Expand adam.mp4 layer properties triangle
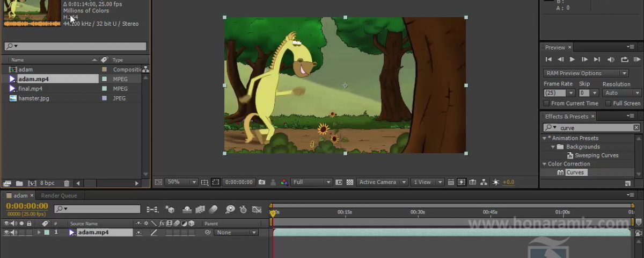 [x=39, y=233]
